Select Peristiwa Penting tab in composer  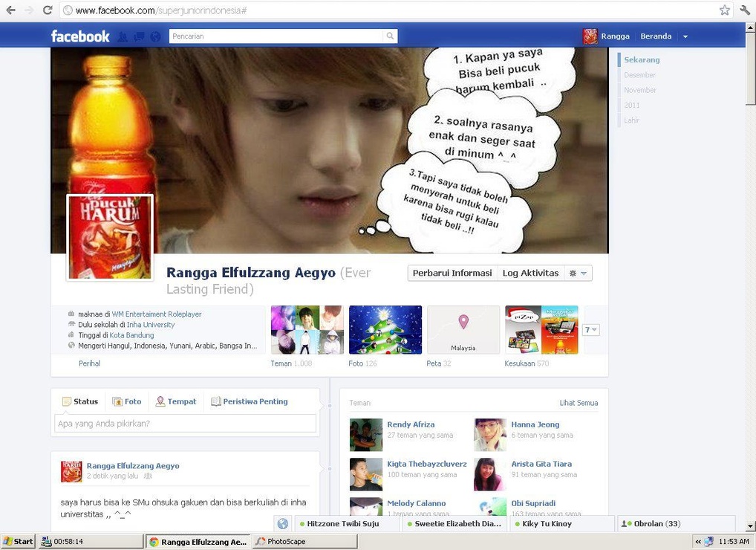pyautogui.click(x=250, y=401)
